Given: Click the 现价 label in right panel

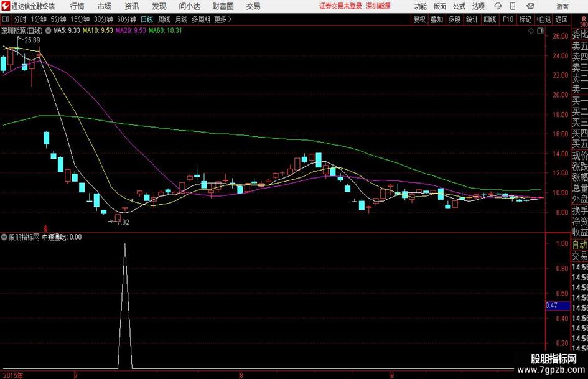Looking at the screenshot, I should (580, 156).
